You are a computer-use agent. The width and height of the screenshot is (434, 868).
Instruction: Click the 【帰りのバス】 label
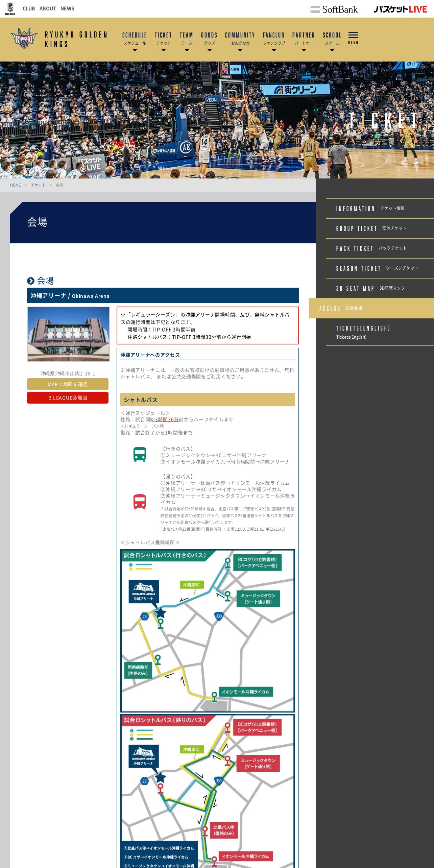pos(177,477)
